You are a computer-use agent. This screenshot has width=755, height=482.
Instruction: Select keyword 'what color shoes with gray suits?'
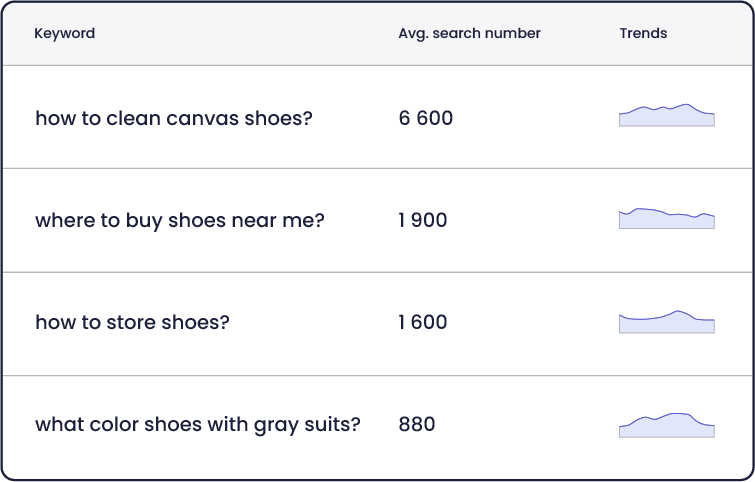coord(198,425)
